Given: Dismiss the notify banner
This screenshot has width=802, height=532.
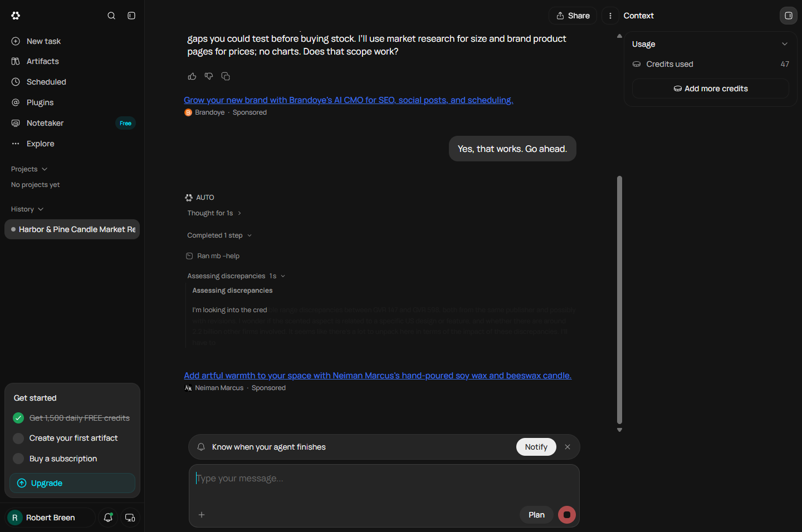Looking at the screenshot, I should (568, 447).
